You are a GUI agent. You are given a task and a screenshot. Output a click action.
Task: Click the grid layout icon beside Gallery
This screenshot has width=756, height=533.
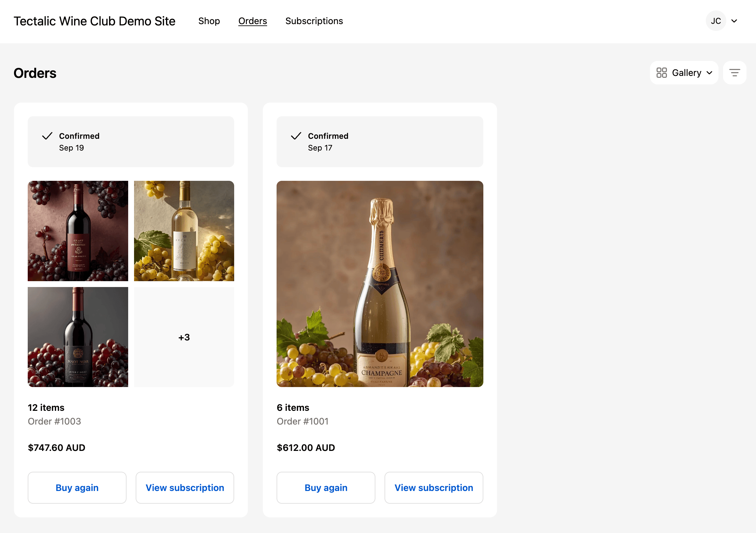coord(662,72)
